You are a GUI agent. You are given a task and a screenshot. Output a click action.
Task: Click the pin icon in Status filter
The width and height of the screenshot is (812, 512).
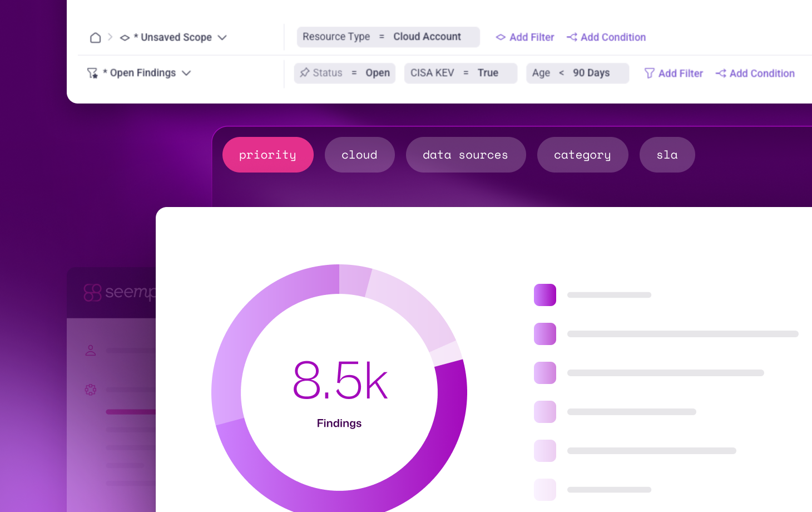coord(305,73)
